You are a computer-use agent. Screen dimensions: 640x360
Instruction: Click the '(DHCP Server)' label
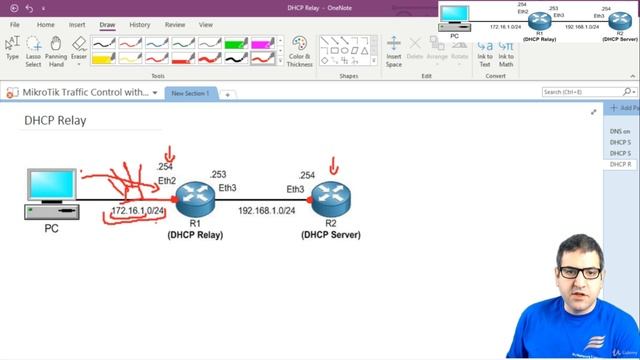(331, 235)
